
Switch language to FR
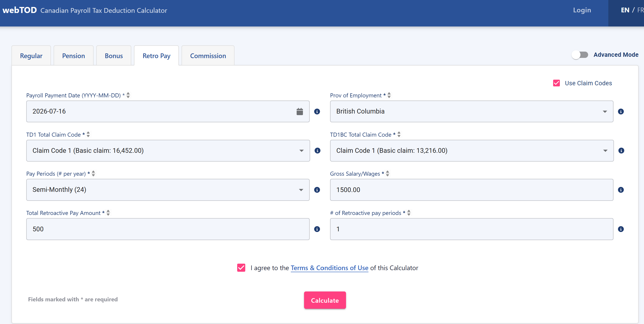pyautogui.click(x=640, y=10)
